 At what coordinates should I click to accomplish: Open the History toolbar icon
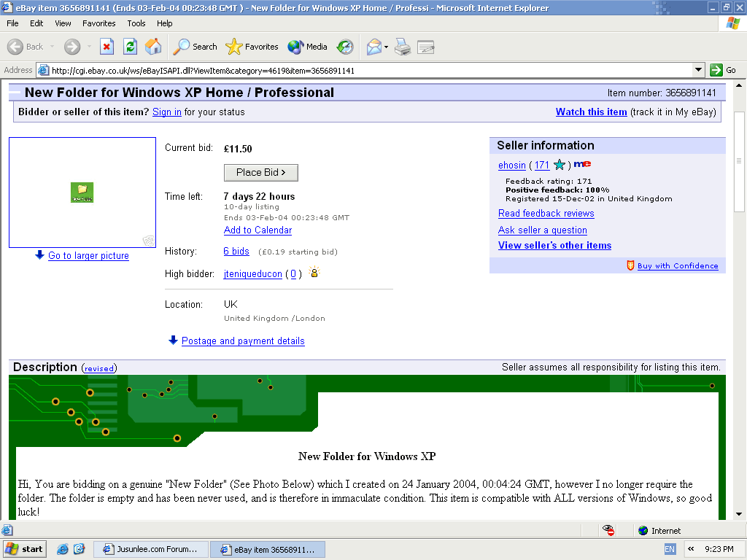[345, 47]
